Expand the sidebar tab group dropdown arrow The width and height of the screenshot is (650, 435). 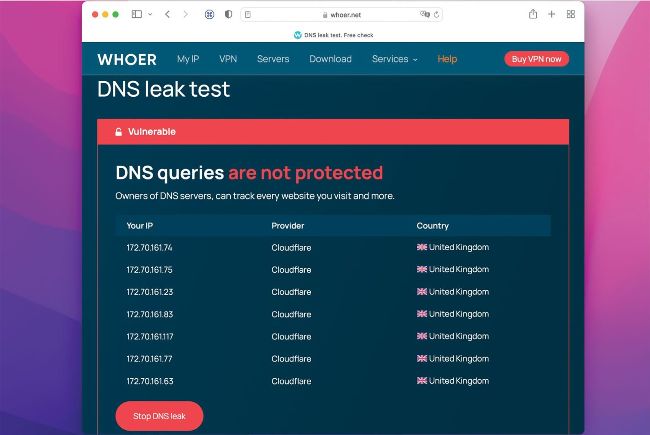[148, 15]
